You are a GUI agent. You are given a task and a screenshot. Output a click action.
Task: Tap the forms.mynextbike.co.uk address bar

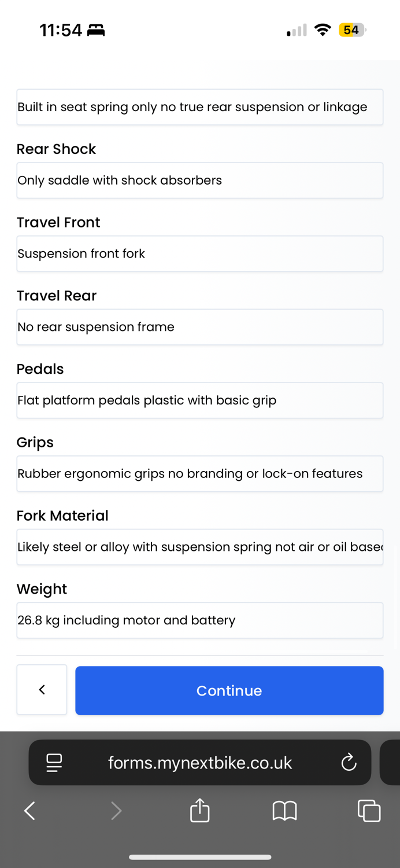click(200, 762)
